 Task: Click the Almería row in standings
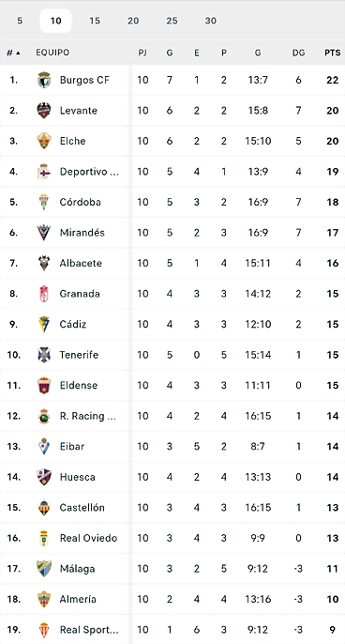point(172,599)
